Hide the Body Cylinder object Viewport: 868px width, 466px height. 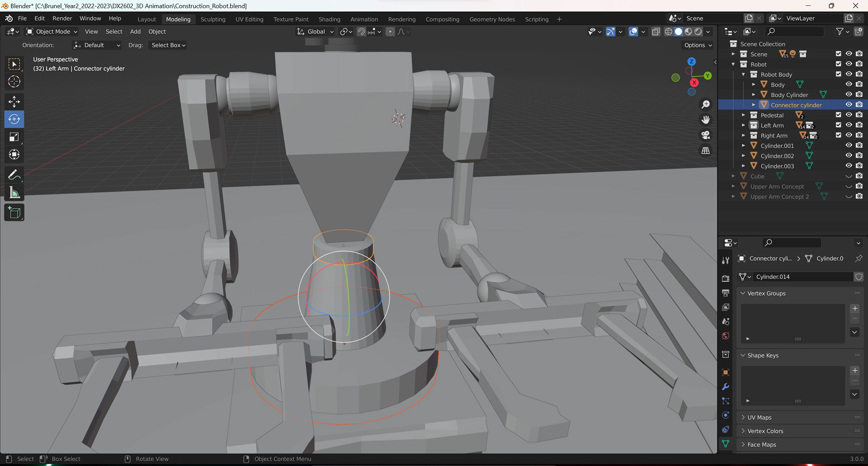[x=849, y=94]
